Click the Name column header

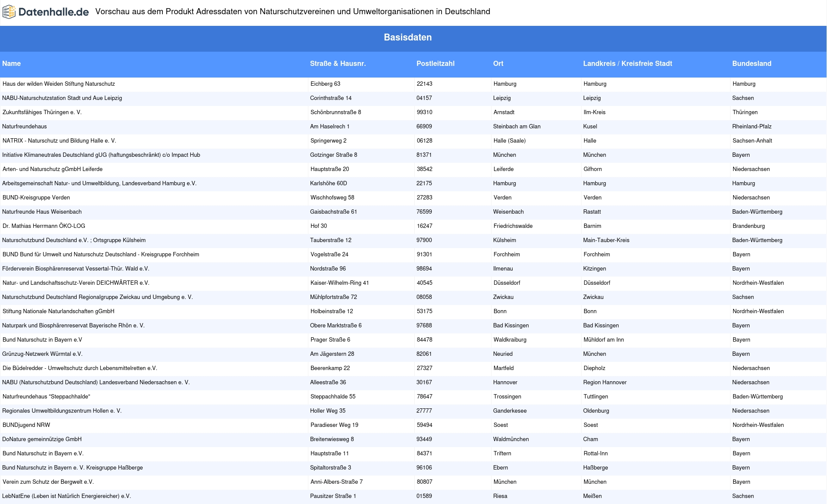[12, 64]
